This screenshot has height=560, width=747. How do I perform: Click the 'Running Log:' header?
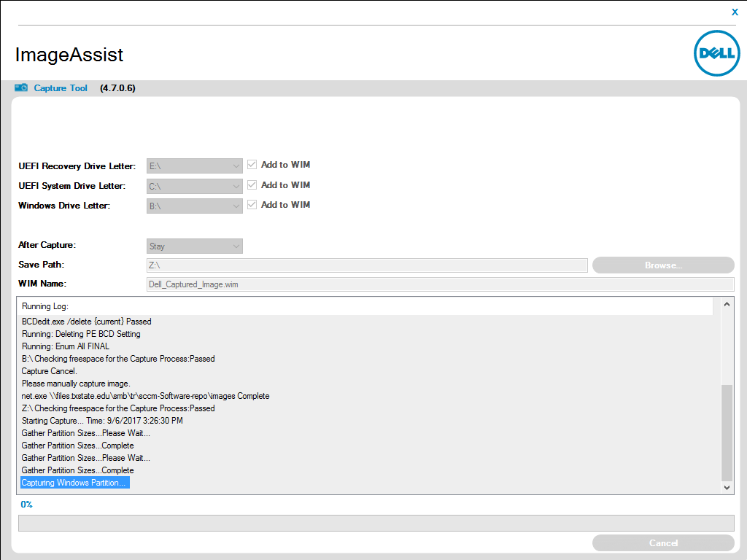45,306
